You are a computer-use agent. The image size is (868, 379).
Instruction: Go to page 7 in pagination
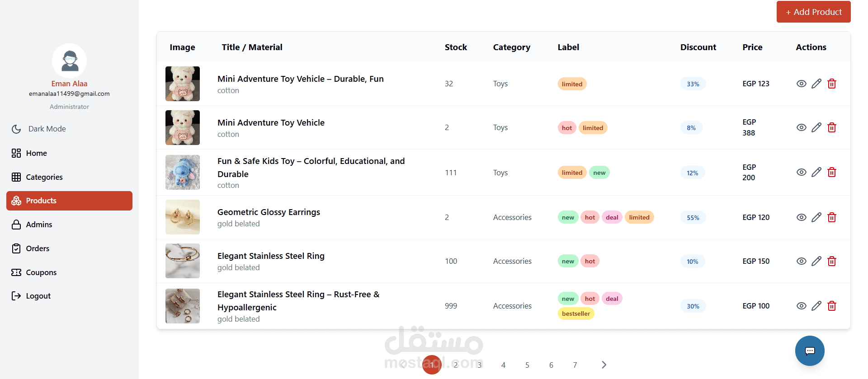pos(575,365)
